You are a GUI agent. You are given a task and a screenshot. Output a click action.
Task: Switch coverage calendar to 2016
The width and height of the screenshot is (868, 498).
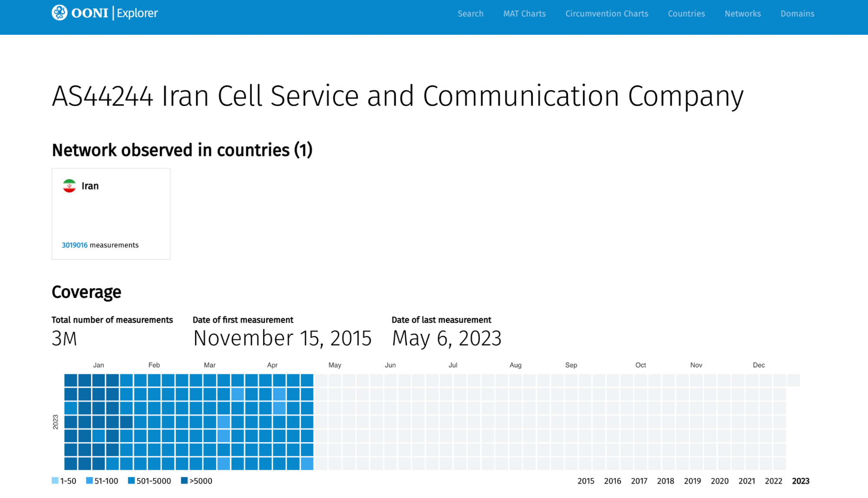[x=612, y=481]
